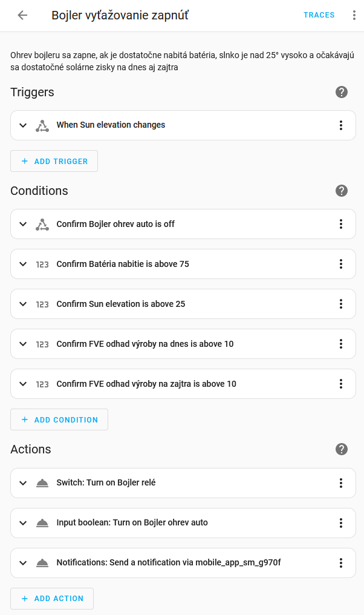The image size is (364, 615).
Task: Expand the Sun elevation changes trigger
Action: (23, 125)
